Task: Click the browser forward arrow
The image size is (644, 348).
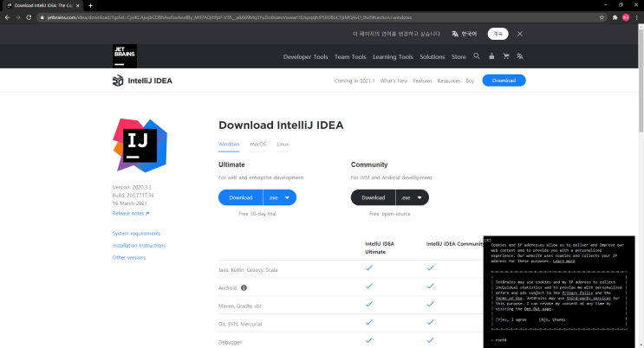Action: pyautogui.click(x=17, y=17)
